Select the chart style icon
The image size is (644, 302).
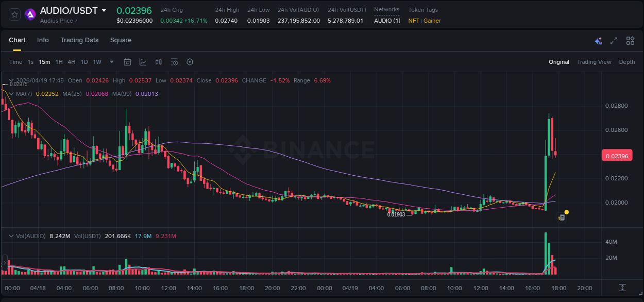(143, 62)
